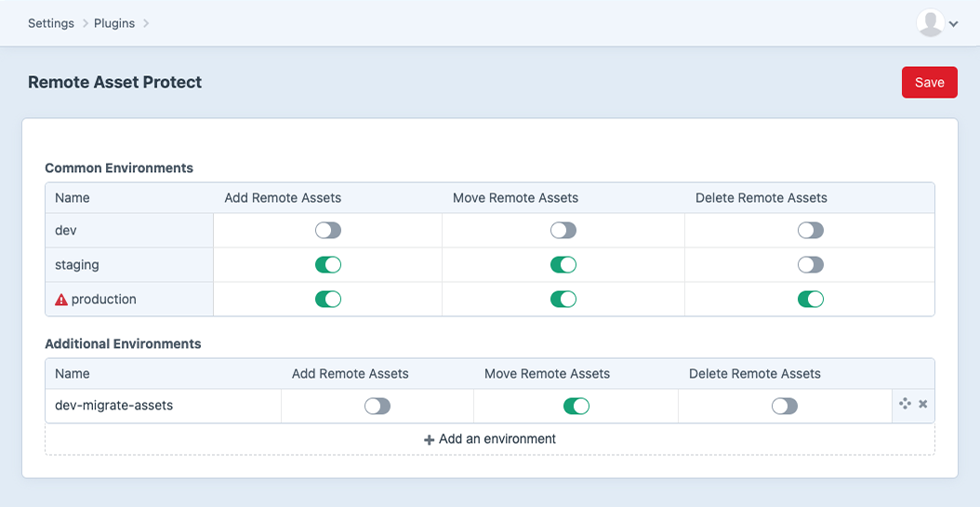This screenshot has height=507, width=980.
Task: Turn off Add Remote Assets for production
Action: pos(328,300)
